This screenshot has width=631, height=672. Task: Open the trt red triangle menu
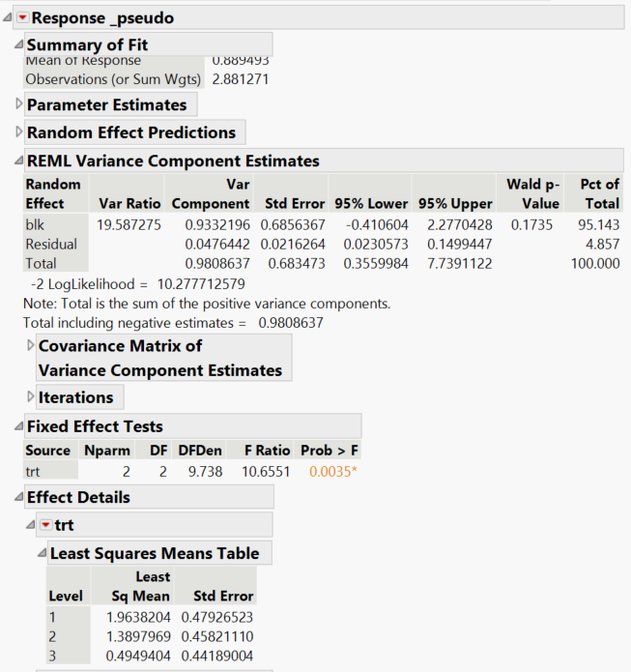click(x=46, y=525)
